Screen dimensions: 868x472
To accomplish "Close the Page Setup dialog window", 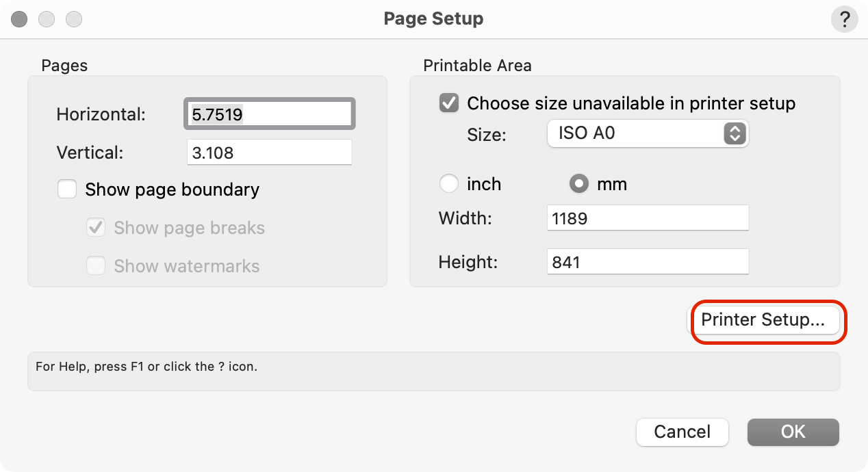I will [x=20, y=19].
